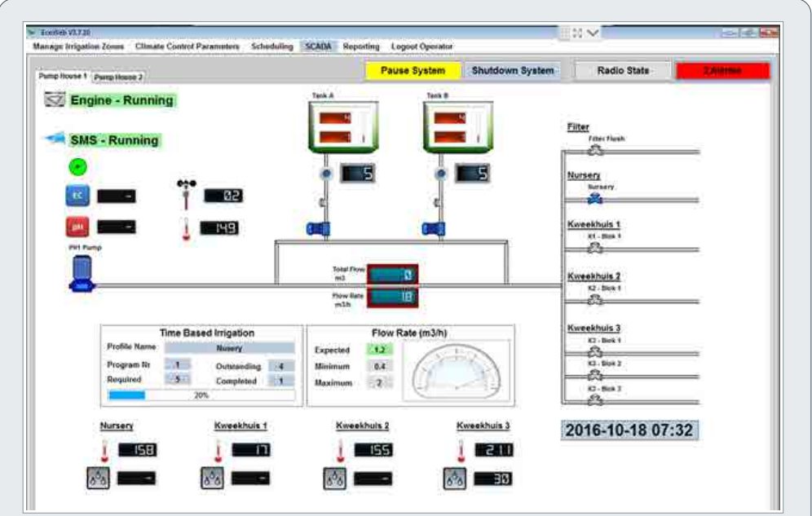Click the blue Nursery valve icon

(595, 199)
